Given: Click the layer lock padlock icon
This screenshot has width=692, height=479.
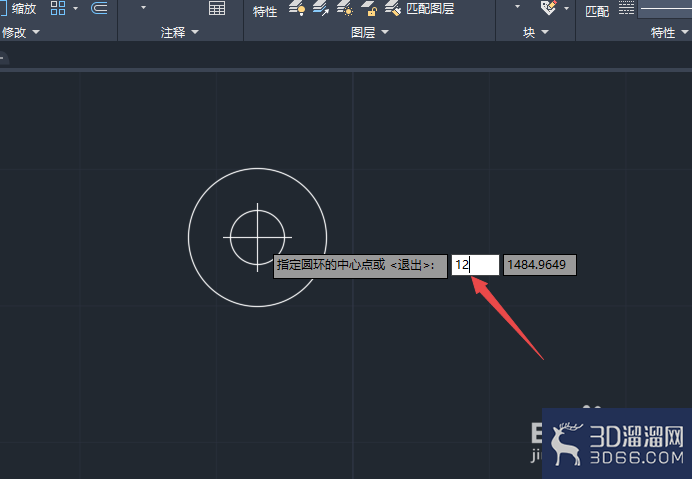Looking at the screenshot, I should pos(369,8).
